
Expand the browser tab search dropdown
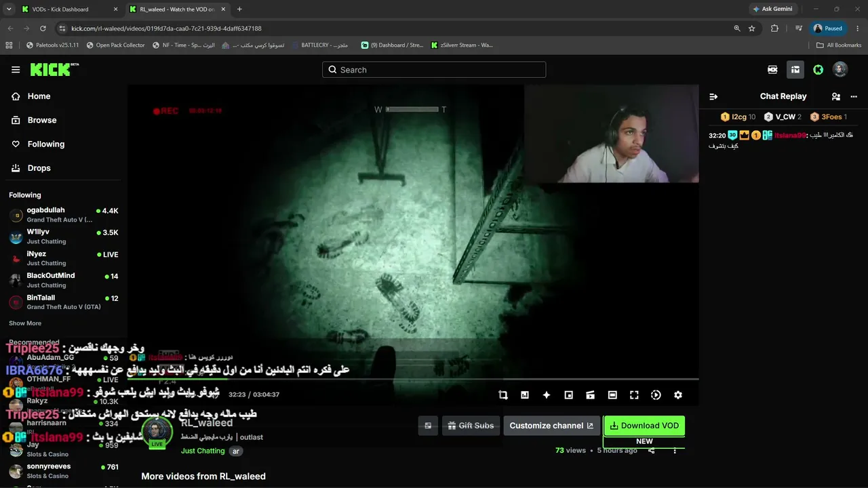pyautogui.click(x=9, y=9)
